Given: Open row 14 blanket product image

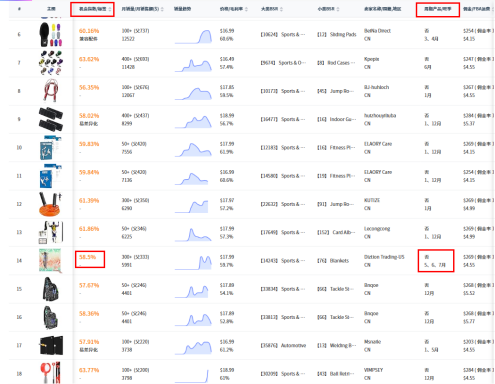Looking at the screenshot, I should point(51,261).
